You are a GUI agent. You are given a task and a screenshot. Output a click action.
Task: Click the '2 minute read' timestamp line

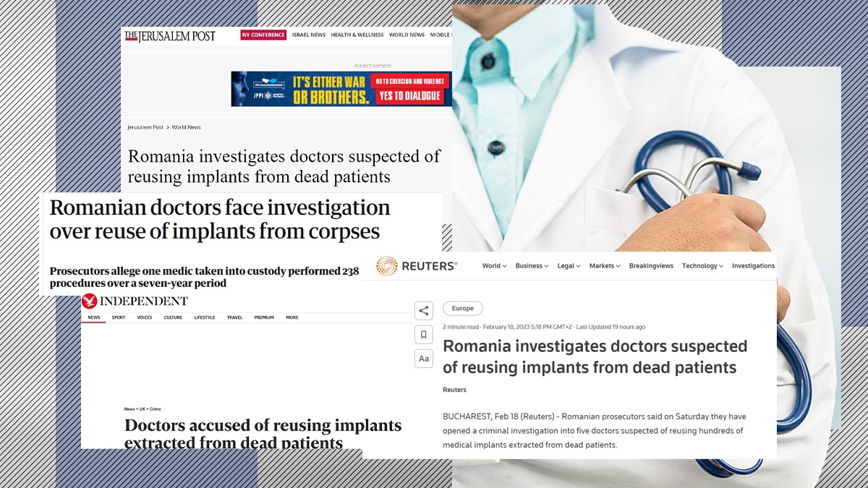click(x=544, y=327)
